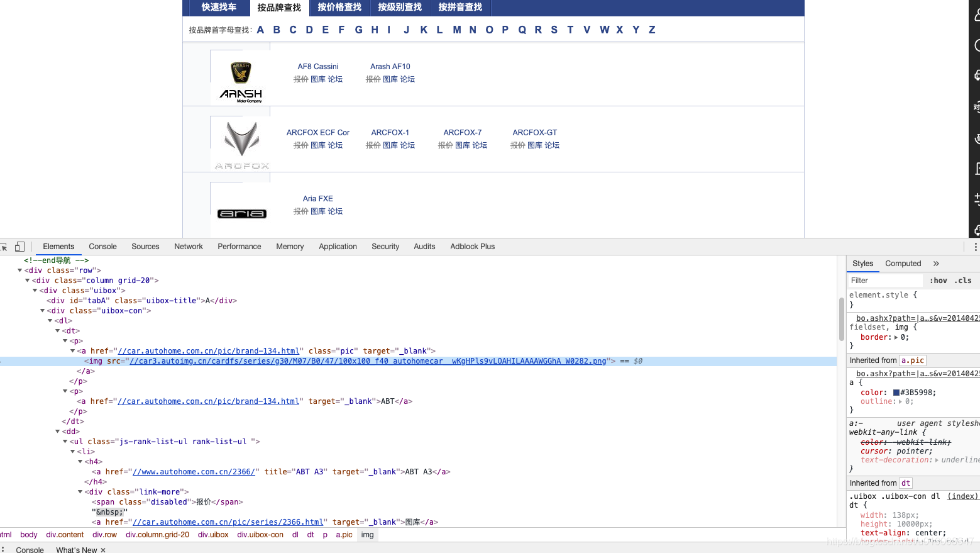Collapse the ul js-rank-list-ul node
The width and height of the screenshot is (980, 553).
point(65,442)
